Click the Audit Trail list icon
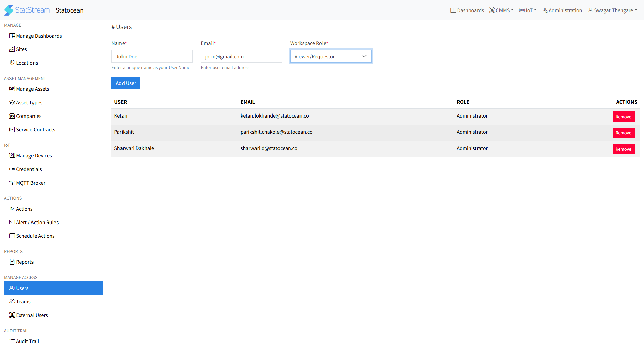The height and width of the screenshot is (359, 644). [12, 341]
